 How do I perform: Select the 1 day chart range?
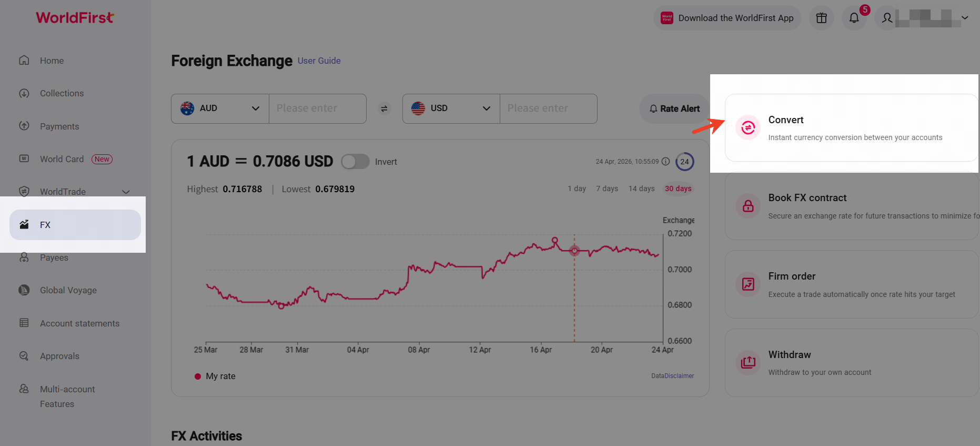coord(577,189)
